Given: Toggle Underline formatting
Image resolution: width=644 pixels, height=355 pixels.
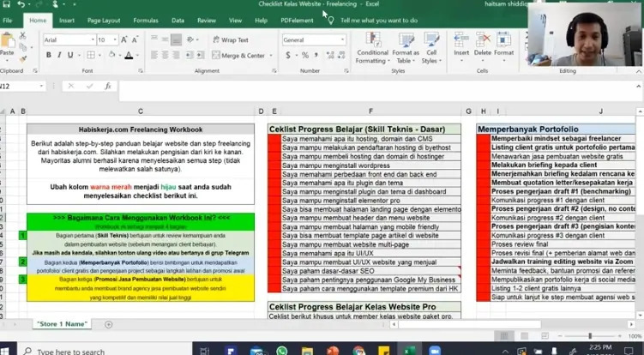Looking at the screenshot, I should tap(70, 55).
